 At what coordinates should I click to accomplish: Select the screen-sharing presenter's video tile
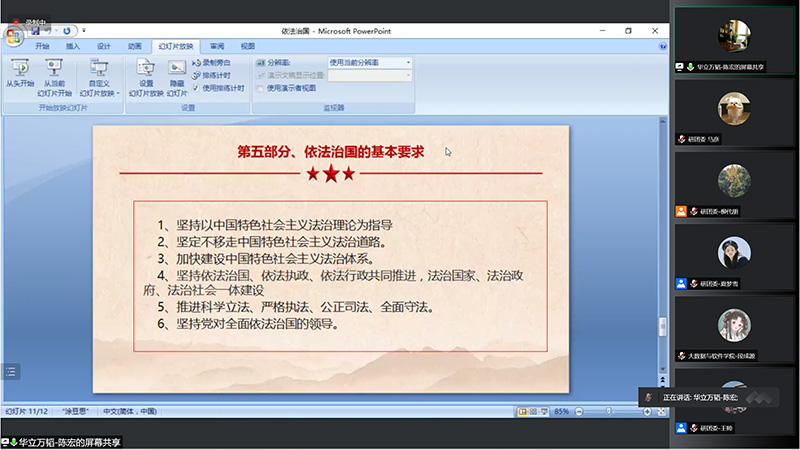pyautogui.click(x=734, y=41)
